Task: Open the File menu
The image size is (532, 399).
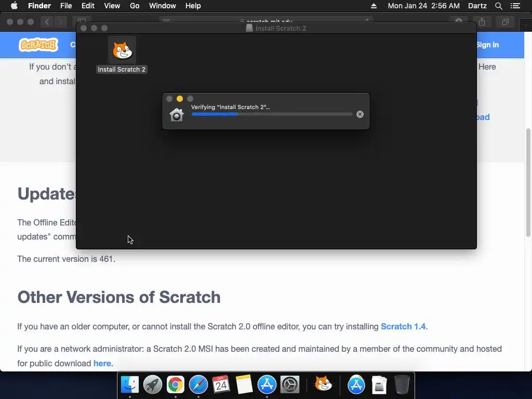Action: 66,6
